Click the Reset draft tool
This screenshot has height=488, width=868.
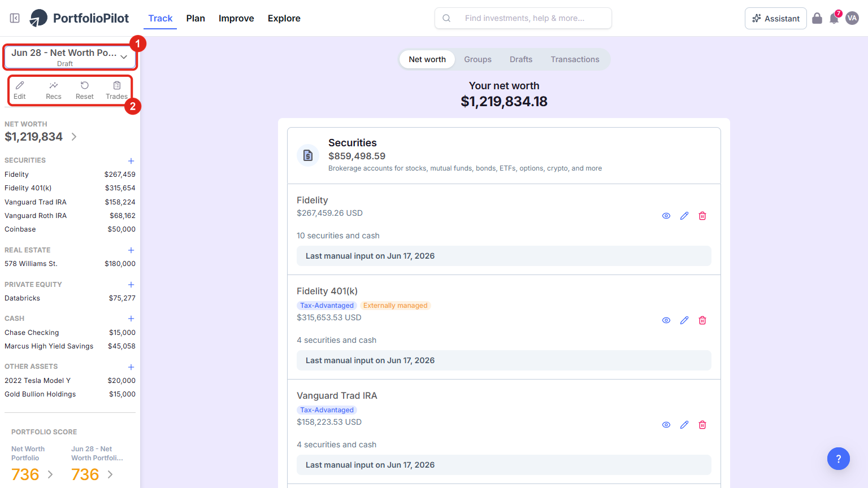pos(85,90)
